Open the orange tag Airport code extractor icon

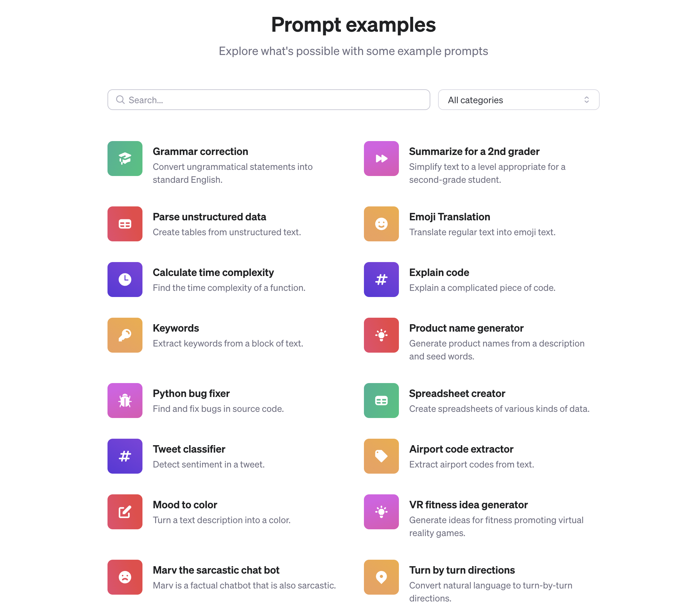(x=381, y=456)
